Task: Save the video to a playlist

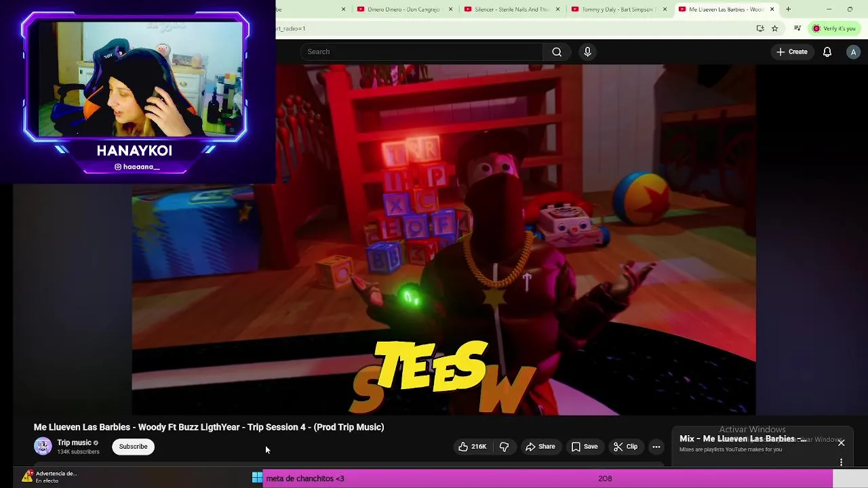Action: pyautogui.click(x=585, y=447)
